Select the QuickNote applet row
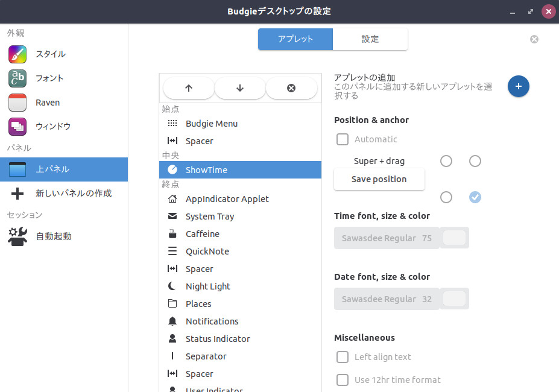 tap(240, 251)
